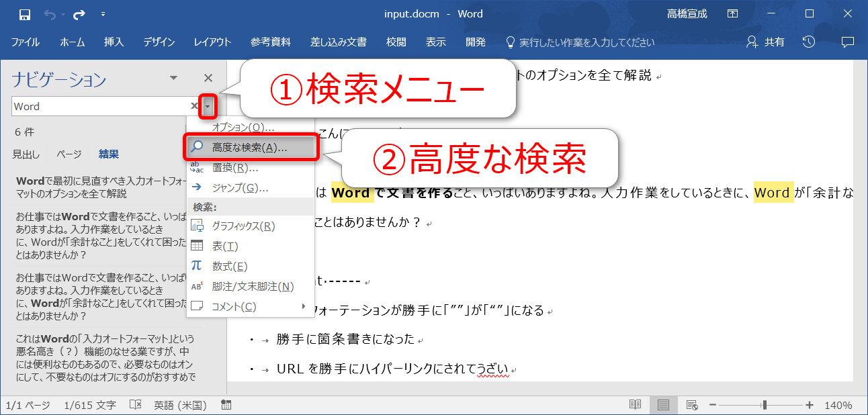
Task: Choose ジャンプ(G)... from the menu
Action: 251,188
